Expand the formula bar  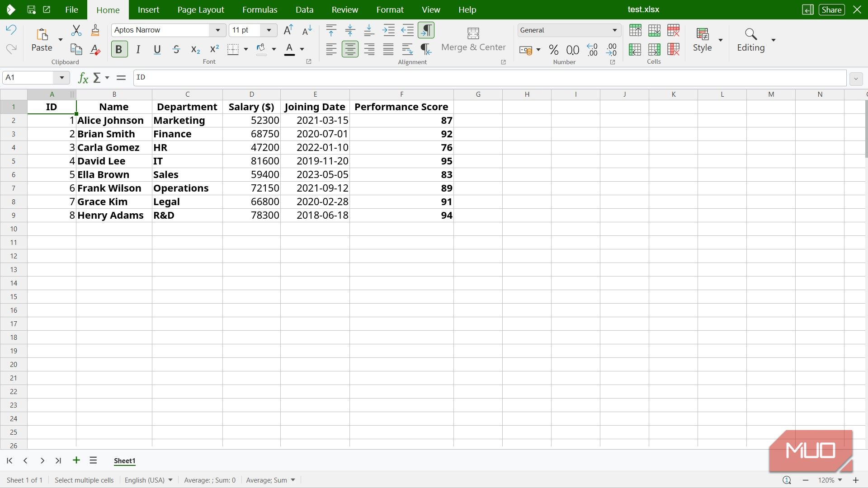click(x=856, y=79)
